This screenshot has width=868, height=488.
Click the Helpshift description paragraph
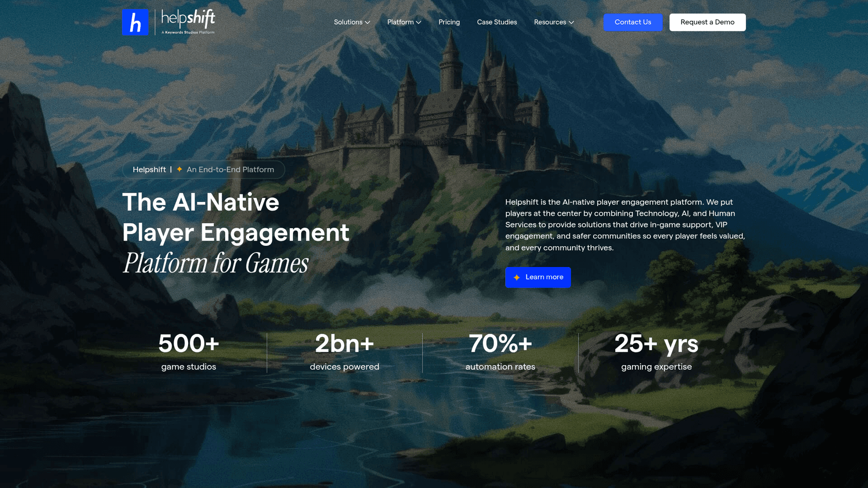pyautogui.click(x=625, y=225)
